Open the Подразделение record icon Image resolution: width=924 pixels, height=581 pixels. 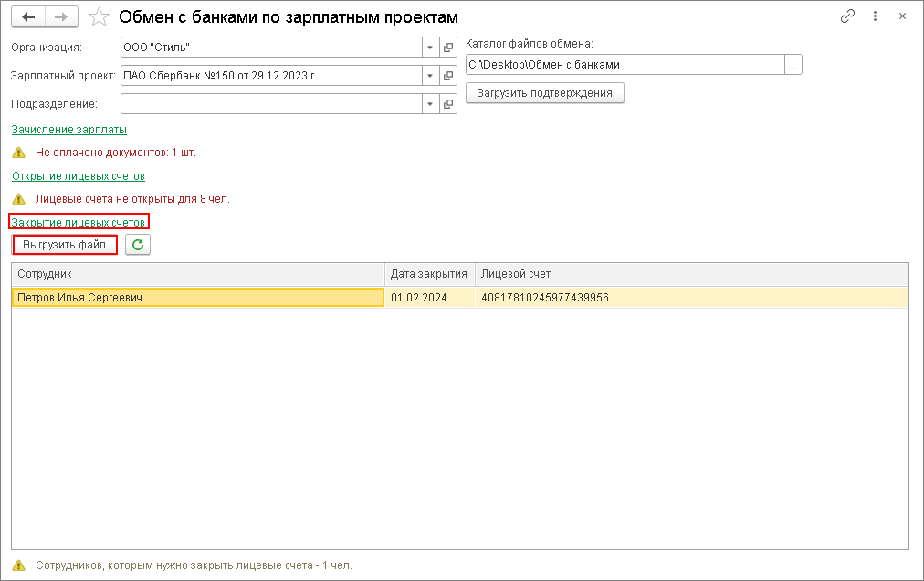pos(448,104)
